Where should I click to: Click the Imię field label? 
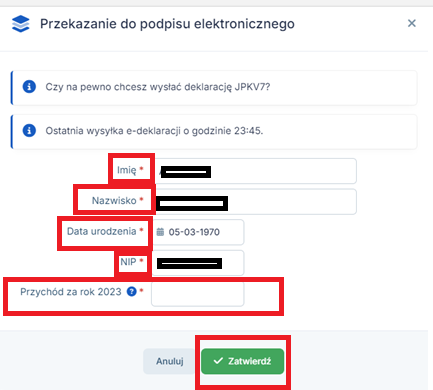127,170
